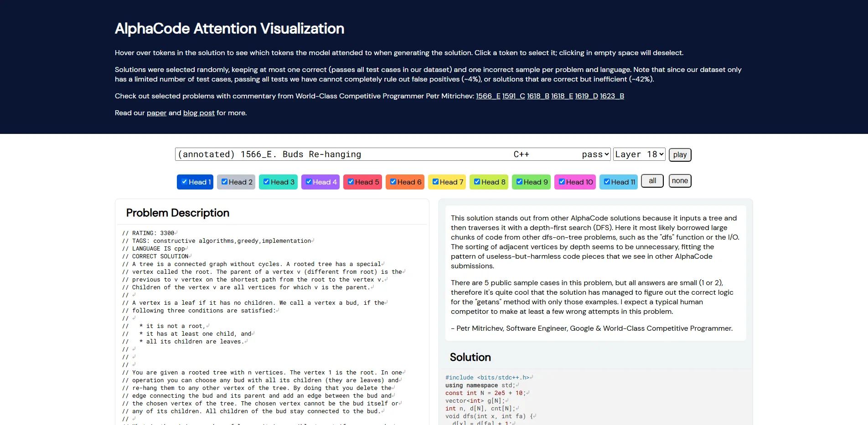
Task: Open the paper link
Action: pos(156,113)
